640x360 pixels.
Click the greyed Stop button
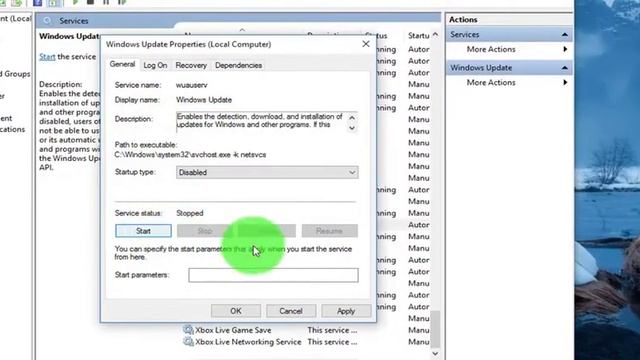(205, 231)
